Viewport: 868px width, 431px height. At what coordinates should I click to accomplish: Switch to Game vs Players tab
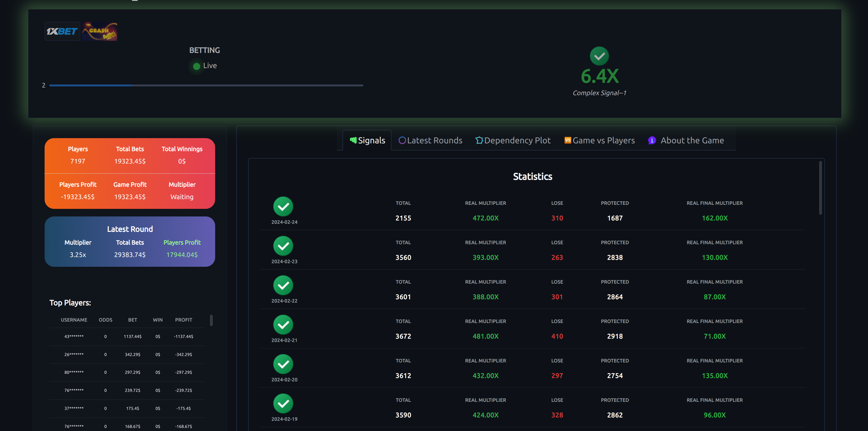pyautogui.click(x=599, y=140)
